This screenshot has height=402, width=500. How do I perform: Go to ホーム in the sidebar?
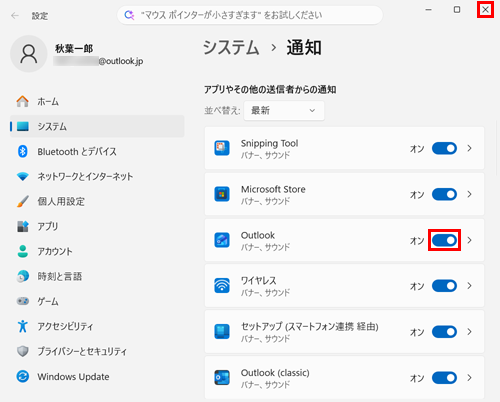[x=97, y=101]
